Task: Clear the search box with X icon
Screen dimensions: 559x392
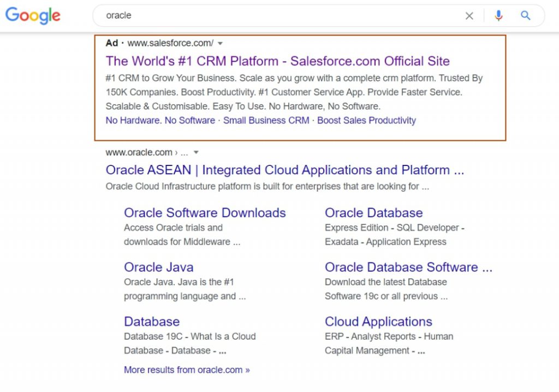Action: (469, 16)
